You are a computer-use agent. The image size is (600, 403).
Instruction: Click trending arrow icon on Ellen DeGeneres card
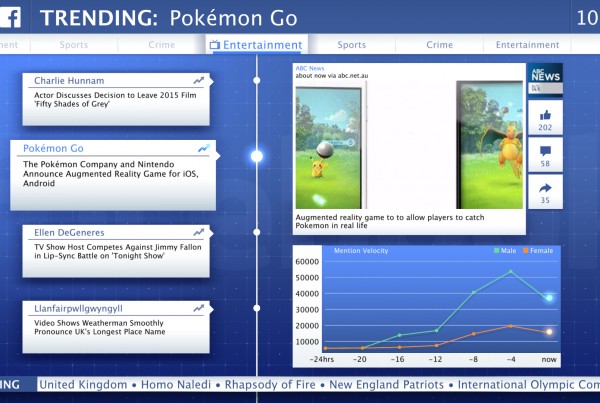pos(199,232)
